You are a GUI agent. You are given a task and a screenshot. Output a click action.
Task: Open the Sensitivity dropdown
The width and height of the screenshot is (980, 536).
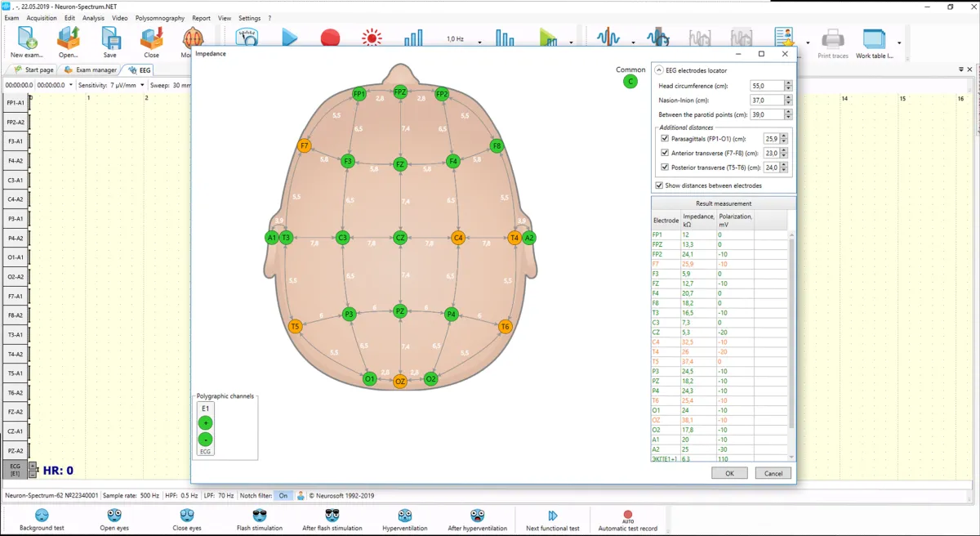click(143, 85)
